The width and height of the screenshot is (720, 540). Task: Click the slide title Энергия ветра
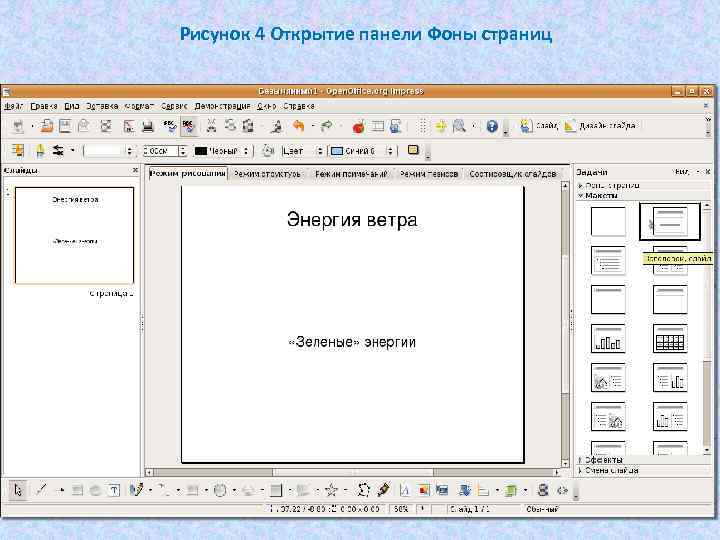[x=352, y=219]
